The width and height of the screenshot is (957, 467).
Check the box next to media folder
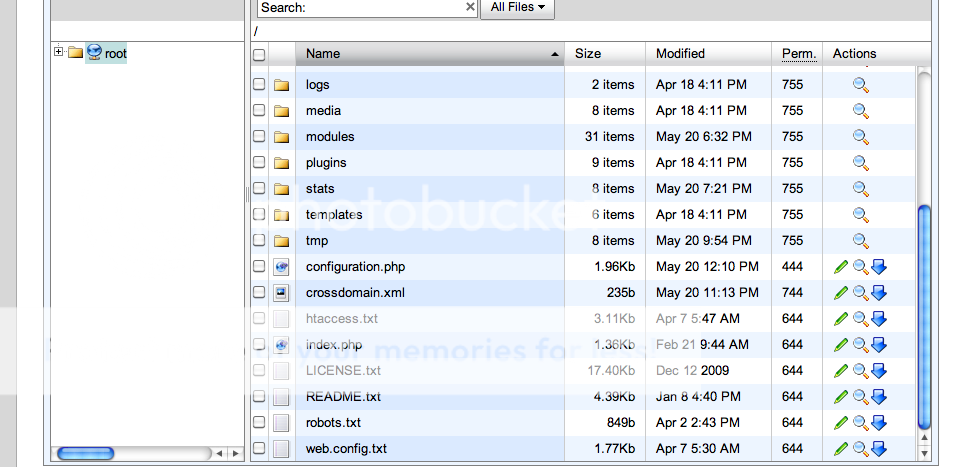tap(259, 111)
